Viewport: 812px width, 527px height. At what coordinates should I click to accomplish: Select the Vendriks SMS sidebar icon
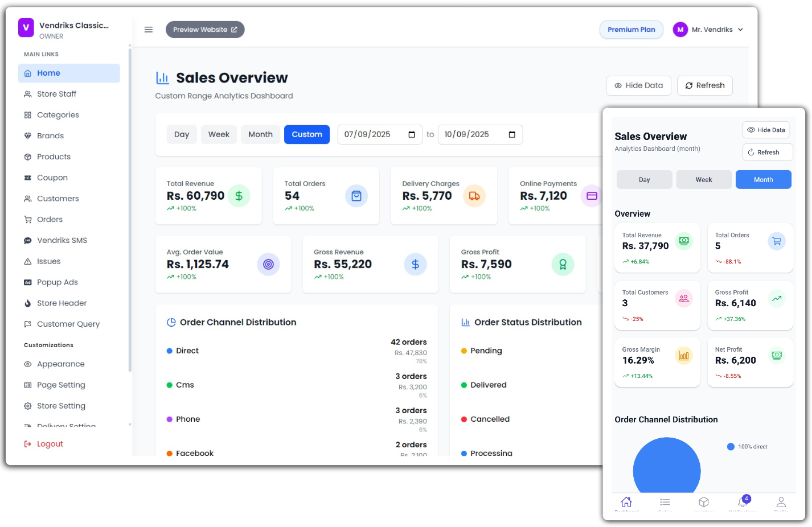pos(26,240)
